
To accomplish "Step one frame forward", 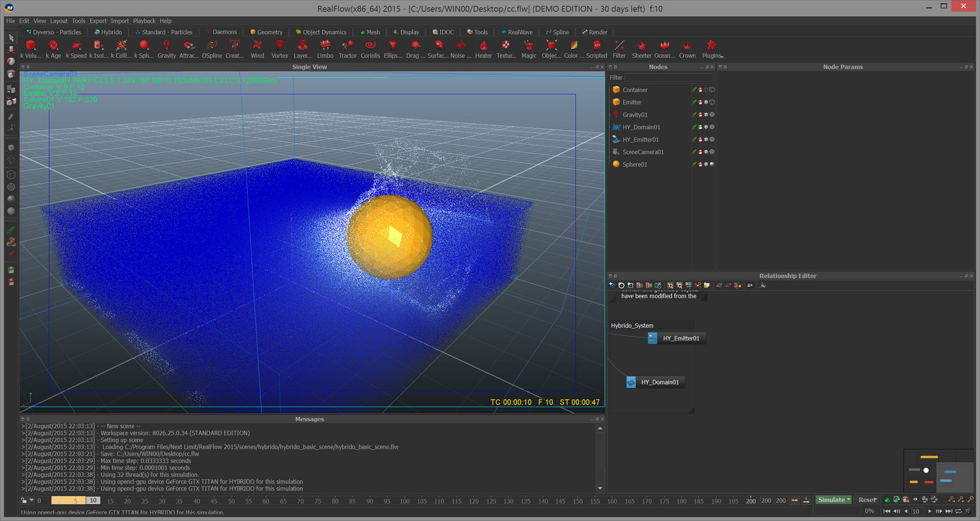I will click(x=939, y=511).
